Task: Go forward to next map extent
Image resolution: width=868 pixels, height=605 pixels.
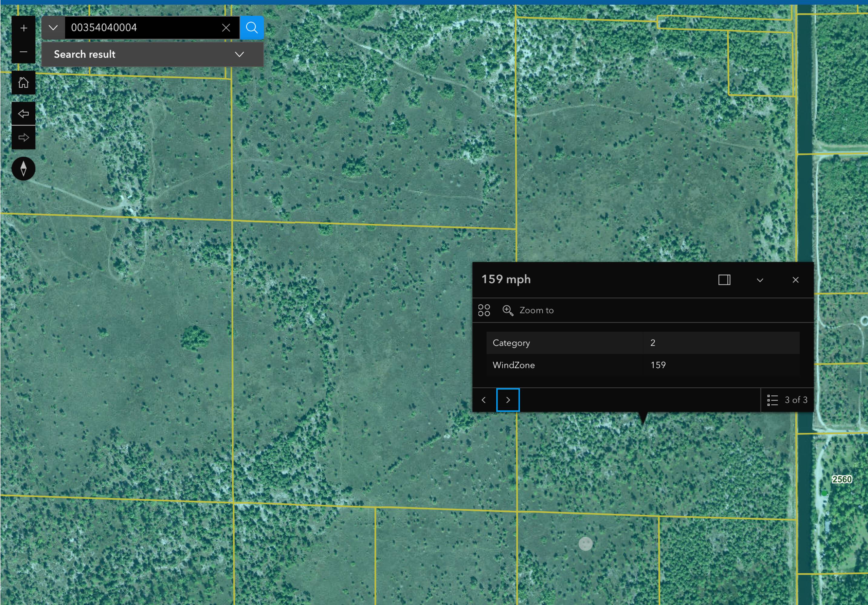Action: (x=23, y=138)
